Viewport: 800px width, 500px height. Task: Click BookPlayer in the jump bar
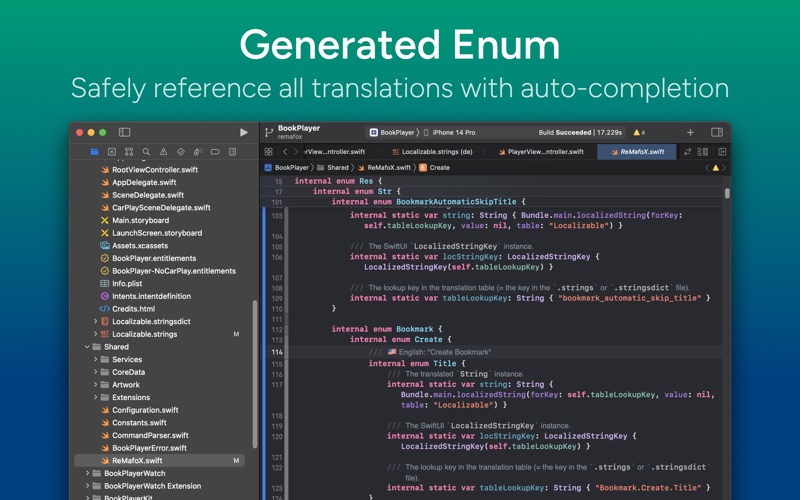(x=287, y=167)
